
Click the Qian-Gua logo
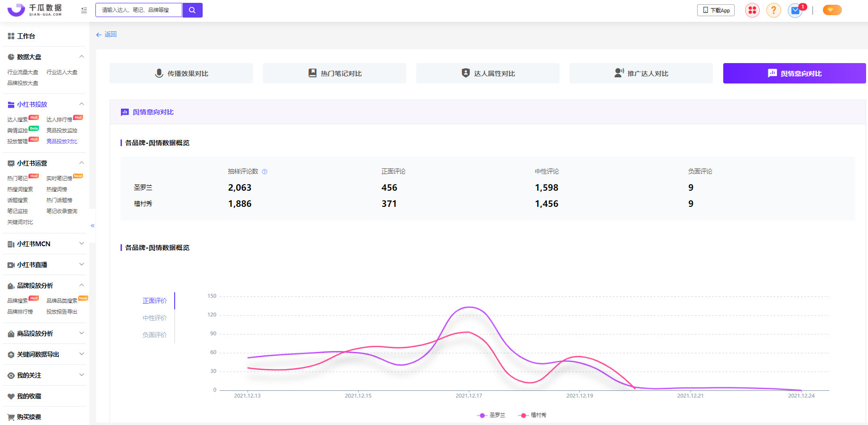click(35, 9)
